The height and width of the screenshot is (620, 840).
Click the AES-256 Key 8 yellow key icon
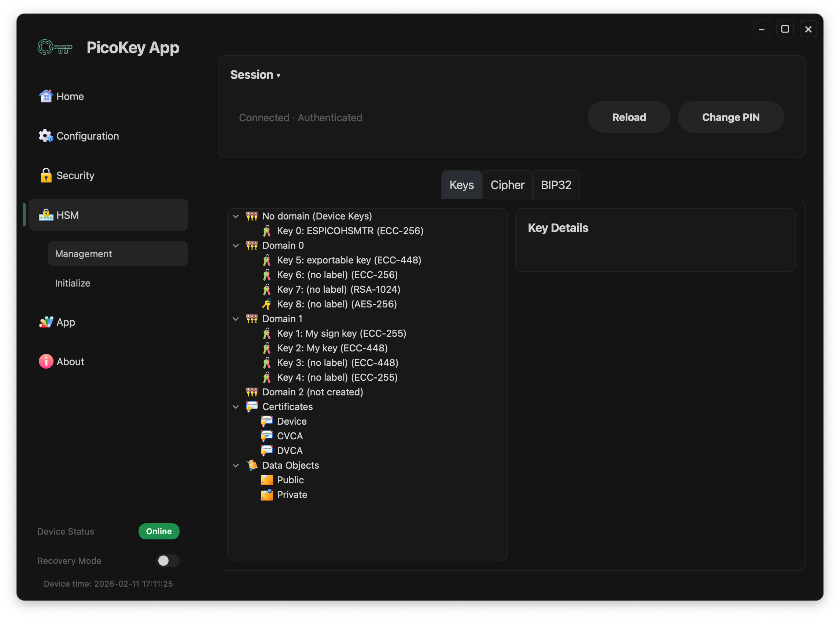(266, 304)
